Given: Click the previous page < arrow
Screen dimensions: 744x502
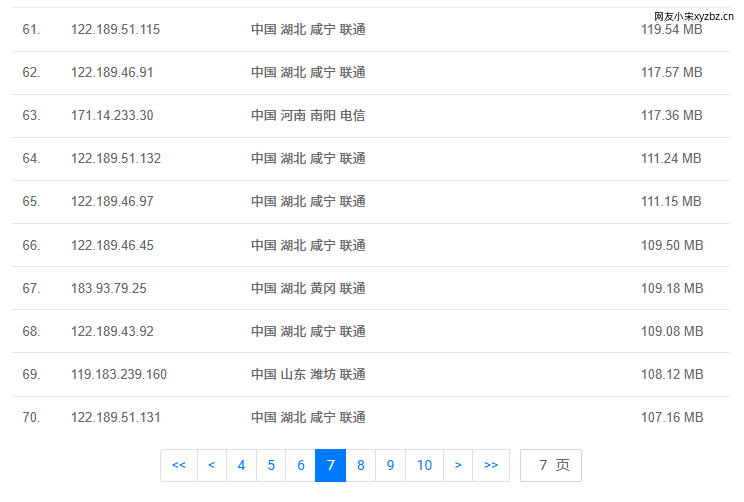Looking at the screenshot, I should (210, 465).
